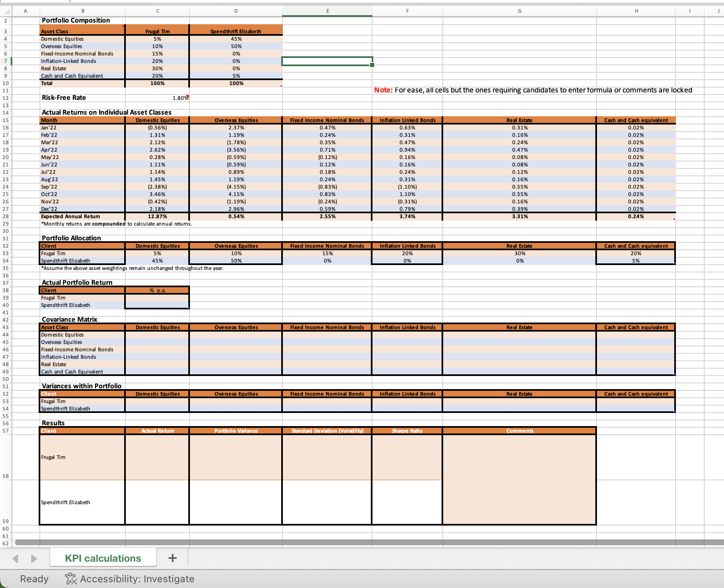
Task: Select Frugal Tim Real Estate 30% composition
Action: pos(157,68)
